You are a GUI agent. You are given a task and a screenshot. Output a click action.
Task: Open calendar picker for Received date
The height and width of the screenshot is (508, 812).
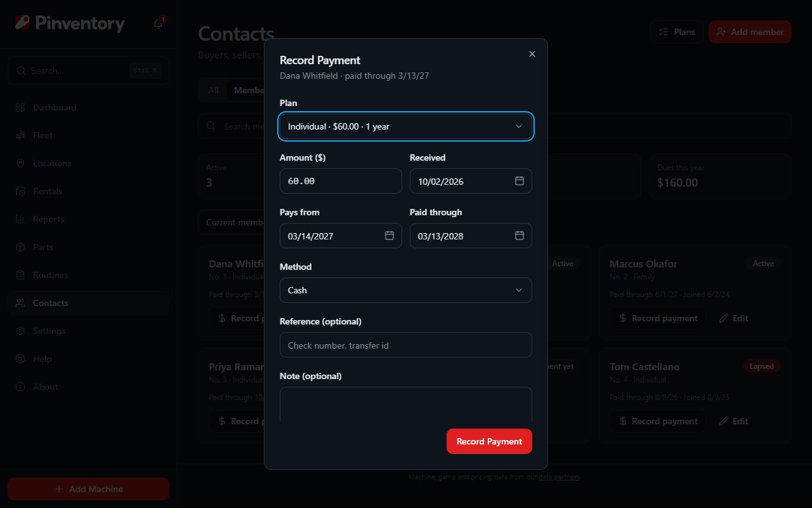(x=519, y=181)
